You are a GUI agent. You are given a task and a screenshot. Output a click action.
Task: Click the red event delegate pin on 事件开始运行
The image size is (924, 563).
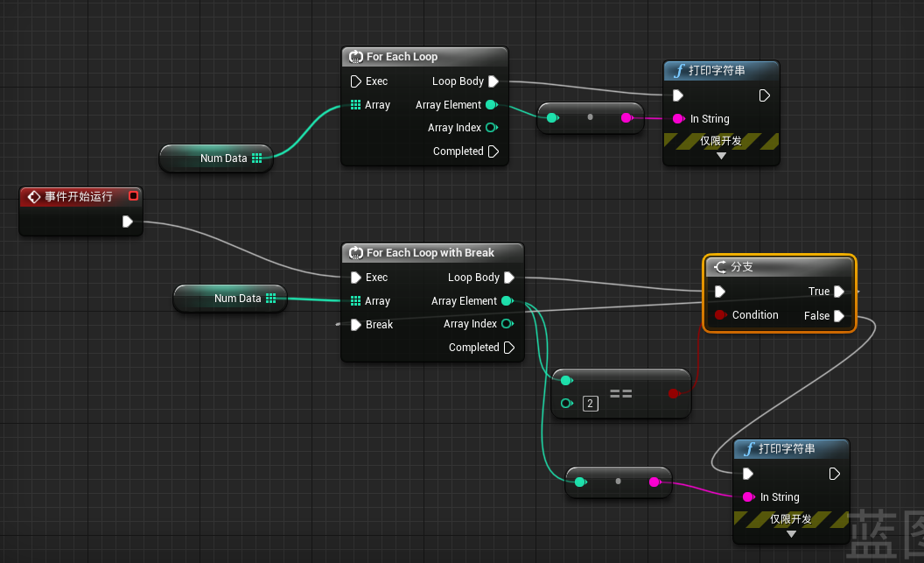point(133,196)
